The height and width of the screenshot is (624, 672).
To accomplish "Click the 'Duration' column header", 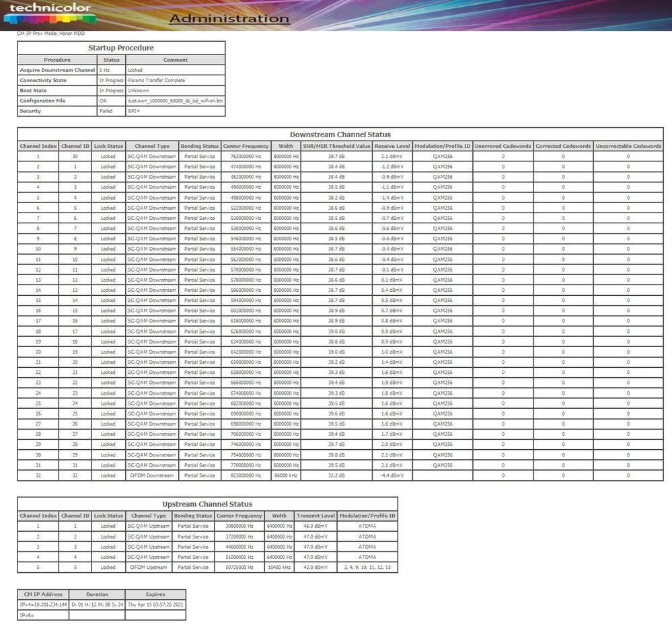I will (97, 594).
